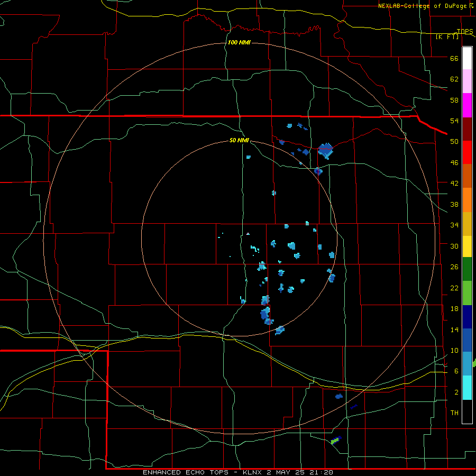Click the legend value 34

pyautogui.click(x=454, y=225)
